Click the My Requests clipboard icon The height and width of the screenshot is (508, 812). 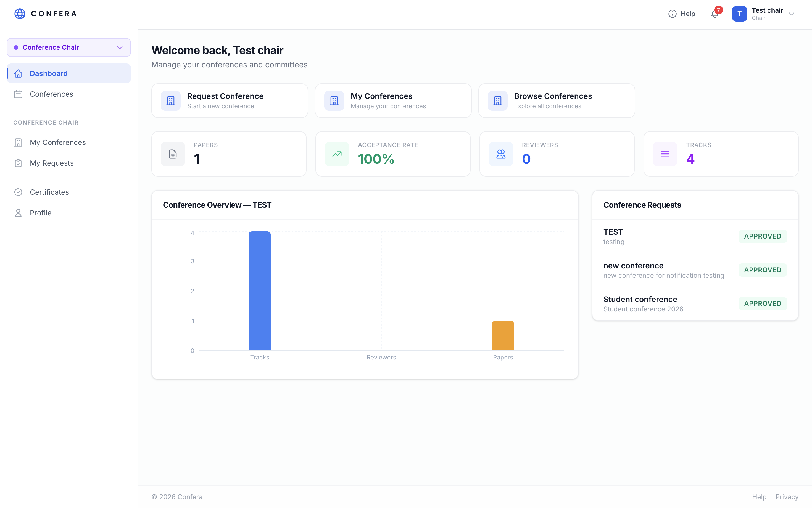point(19,163)
